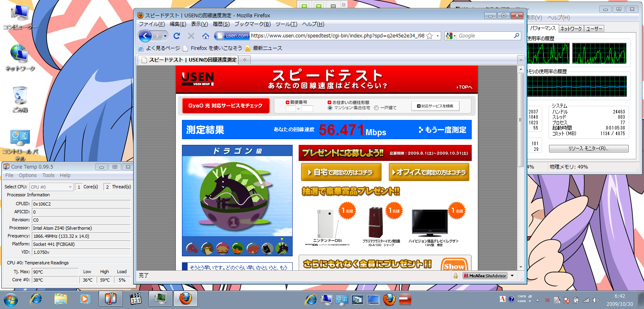Click the Google search magnifier icon
Image resolution: width=644 pixels, height=309 pixels.
516,36
